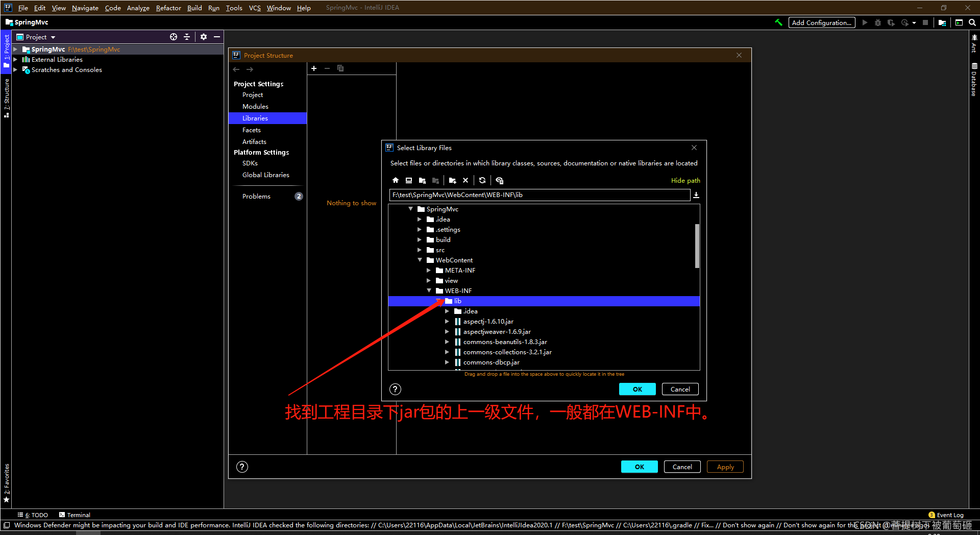The image size is (980, 535).
Task: Open the Build menu
Action: (x=194, y=8)
